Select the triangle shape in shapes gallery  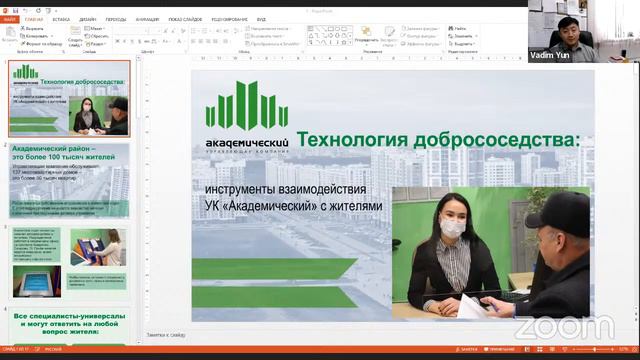pyautogui.click(x=311, y=36)
